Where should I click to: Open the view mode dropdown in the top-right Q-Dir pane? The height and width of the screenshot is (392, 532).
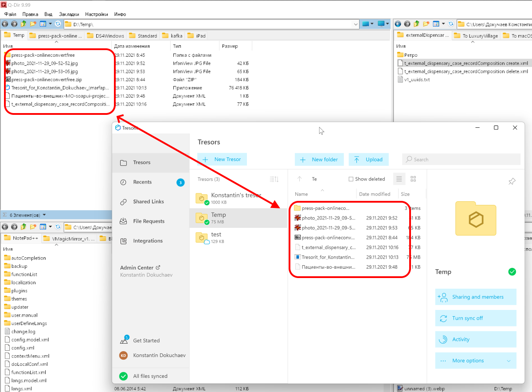[x=443, y=24]
